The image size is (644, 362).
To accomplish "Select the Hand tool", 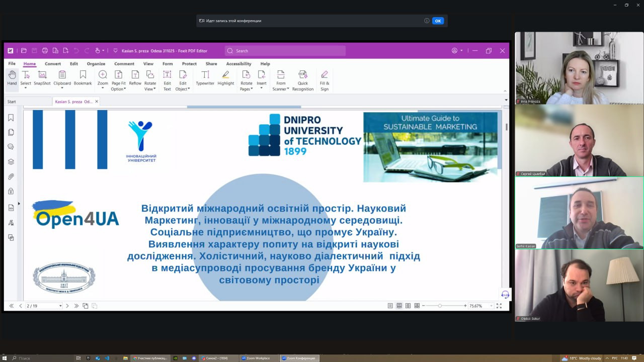I will 12,78.
